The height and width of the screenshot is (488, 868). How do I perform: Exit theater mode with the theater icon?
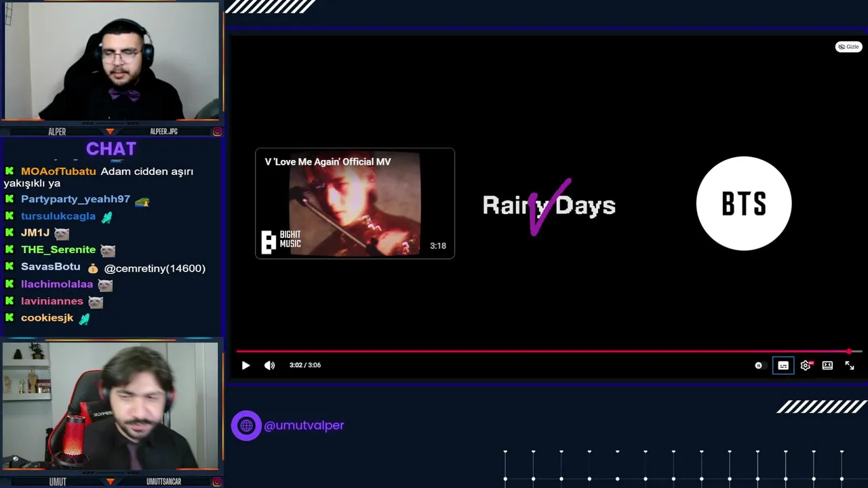click(x=827, y=365)
